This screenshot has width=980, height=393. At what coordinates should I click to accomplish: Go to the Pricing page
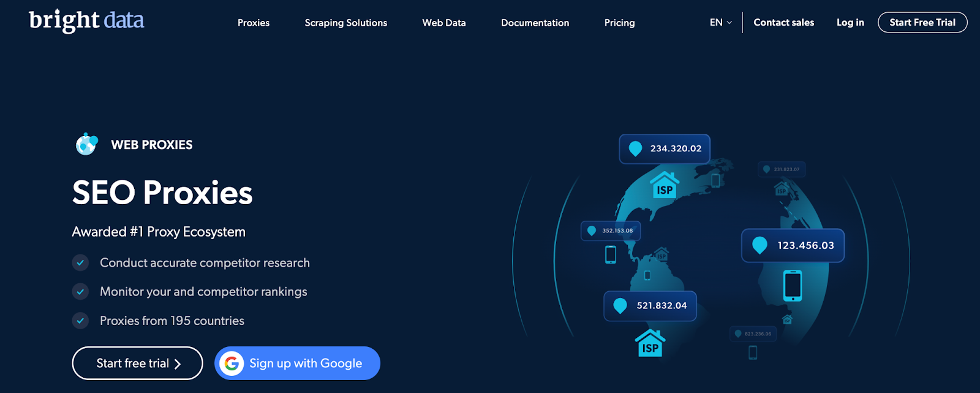(620, 23)
